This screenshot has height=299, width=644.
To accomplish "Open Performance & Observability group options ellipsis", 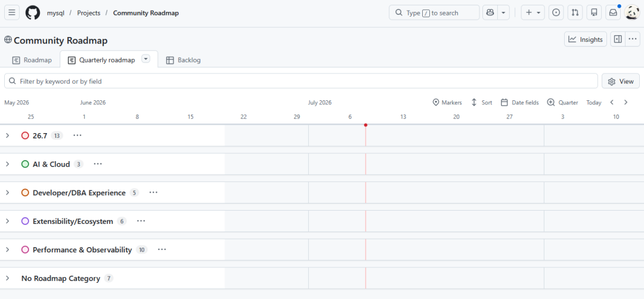I will click(x=162, y=249).
